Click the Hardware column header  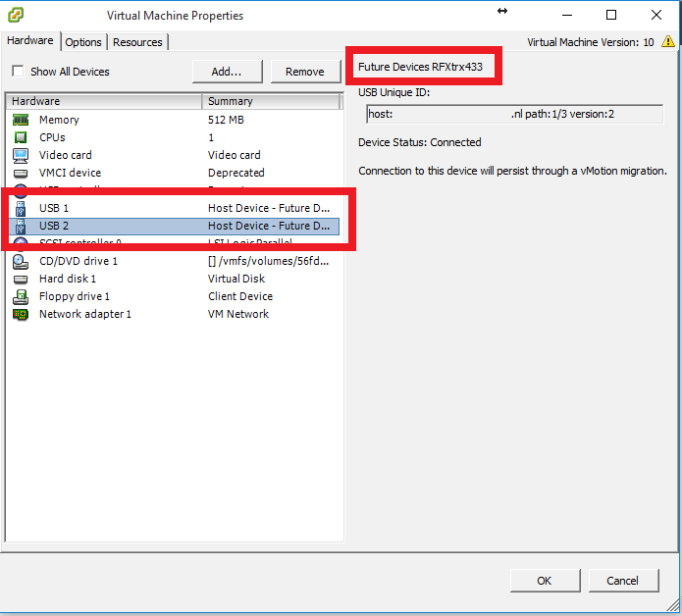(103, 101)
